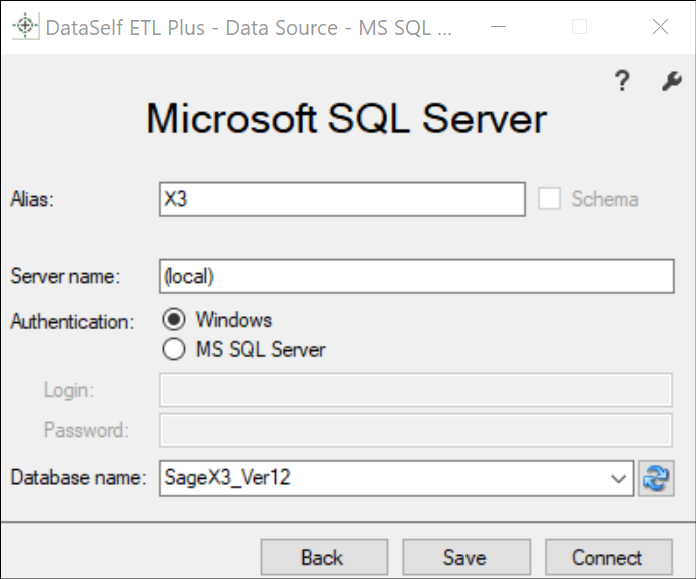
Task: Expand the Database name dropdown arrow
Action: point(618,478)
